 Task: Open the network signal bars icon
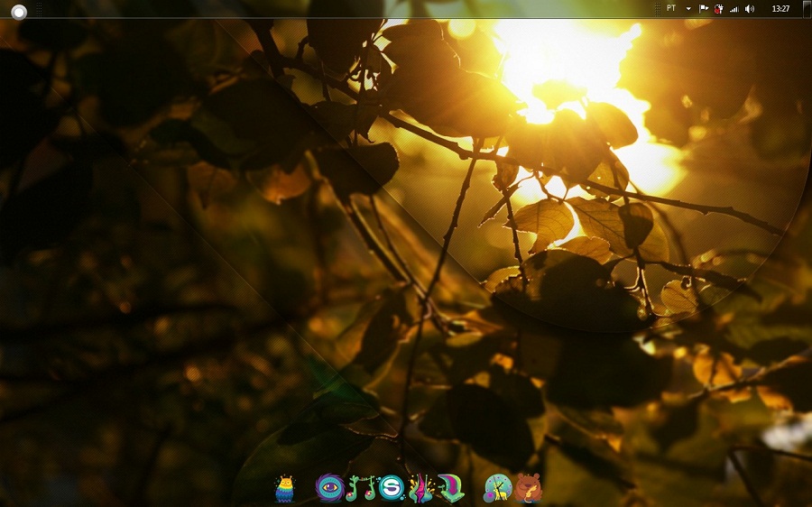pyautogui.click(x=734, y=8)
